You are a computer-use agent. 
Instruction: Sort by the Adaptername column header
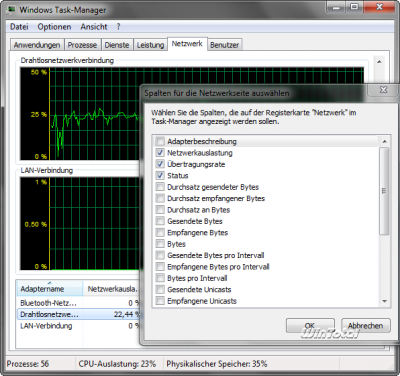pos(49,288)
